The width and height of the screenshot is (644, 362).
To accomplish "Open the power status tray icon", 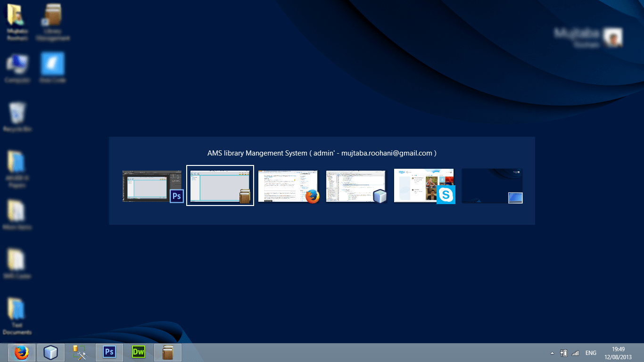I will click(564, 353).
